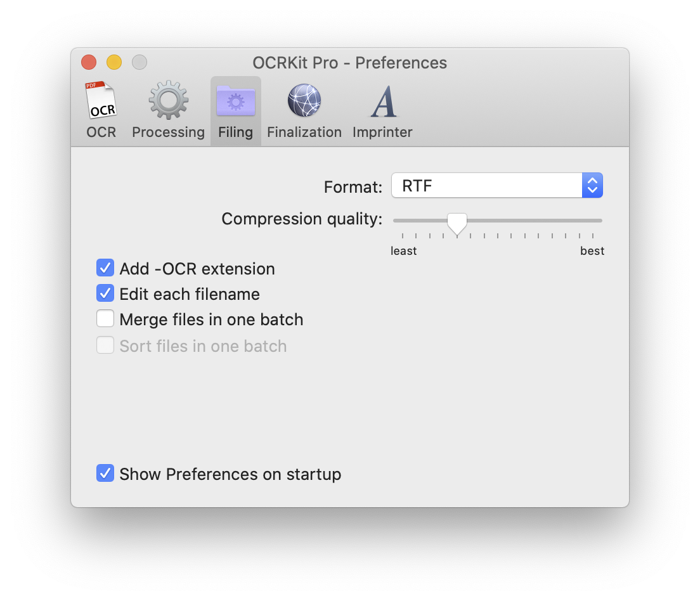Select the Processing gear icon
Image resolution: width=700 pixels, height=601 pixels.
click(168, 100)
